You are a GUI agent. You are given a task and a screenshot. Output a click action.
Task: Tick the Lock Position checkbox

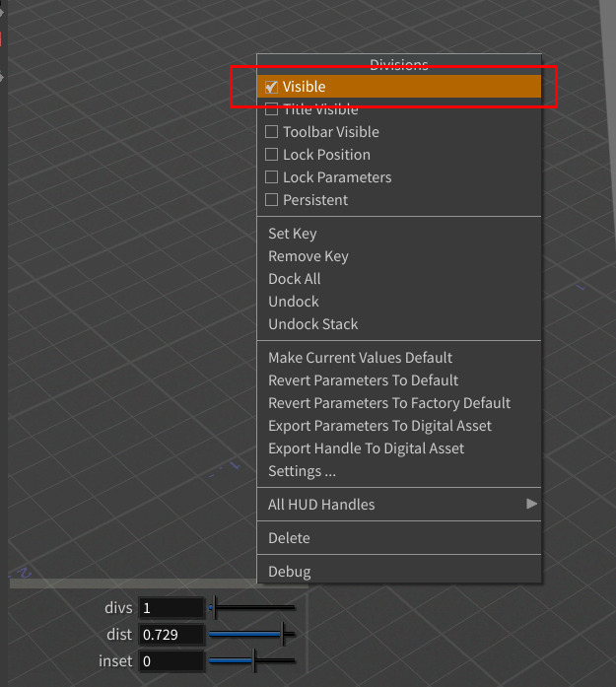pos(271,155)
